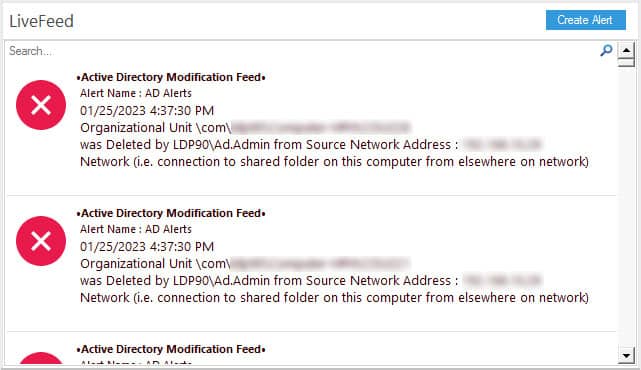Viewport: 641px width, 370px height.
Task: Click first alert's Organizational Unit path
Action: point(245,128)
